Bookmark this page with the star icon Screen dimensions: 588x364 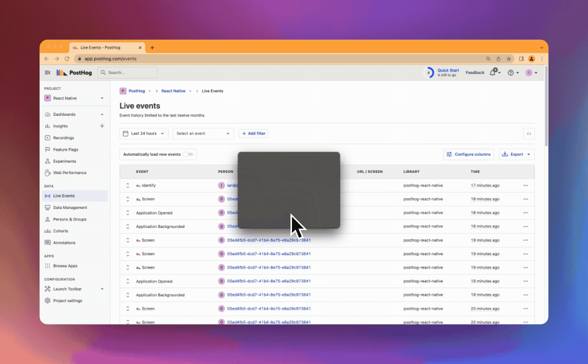pos(509,59)
